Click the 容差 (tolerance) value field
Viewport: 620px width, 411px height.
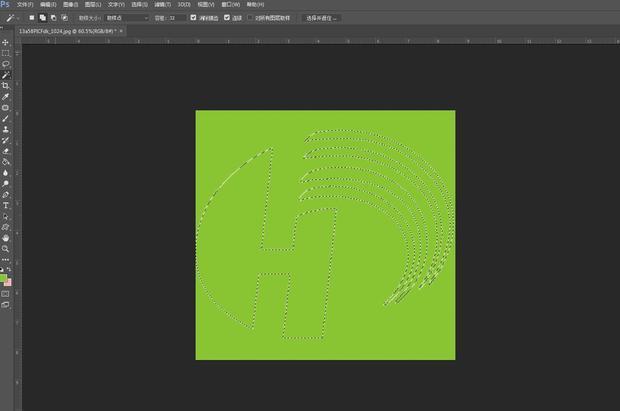174,17
